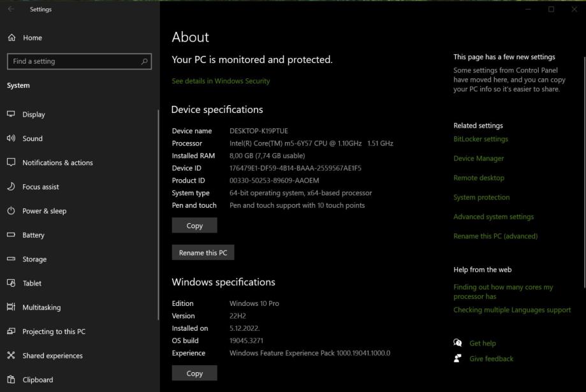Image resolution: width=586 pixels, height=392 pixels.
Task: Select the Sound speaker icon
Action: coord(11,138)
